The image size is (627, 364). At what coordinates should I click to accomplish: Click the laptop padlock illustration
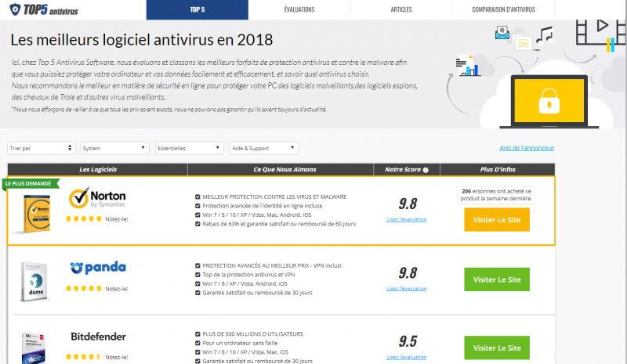pyautogui.click(x=549, y=101)
